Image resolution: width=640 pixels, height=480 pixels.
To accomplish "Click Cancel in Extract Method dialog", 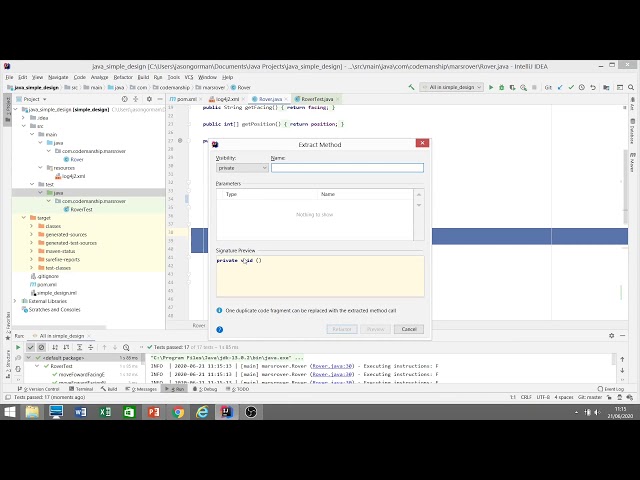I will pyautogui.click(x=409, y=329).
